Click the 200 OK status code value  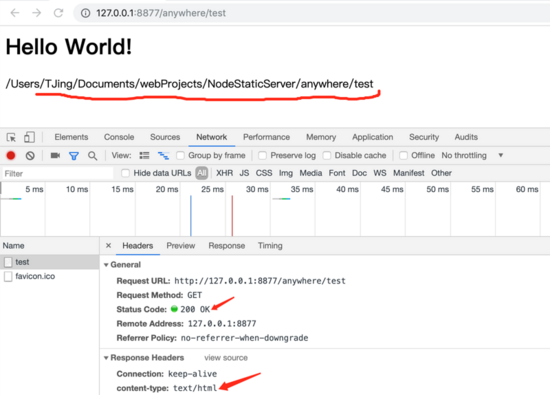pos(195,309)
